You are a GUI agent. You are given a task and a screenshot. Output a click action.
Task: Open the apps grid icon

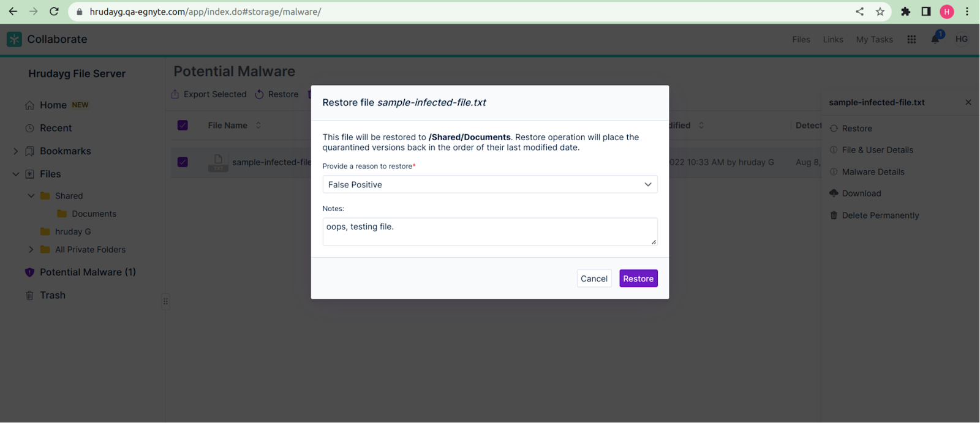click(911, 39)
